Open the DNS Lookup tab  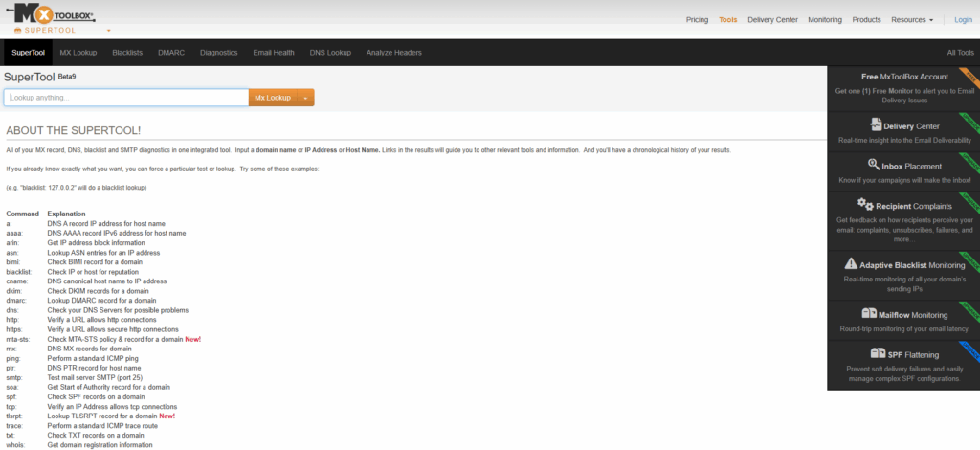pyautogui.click(x=330, y=53)
